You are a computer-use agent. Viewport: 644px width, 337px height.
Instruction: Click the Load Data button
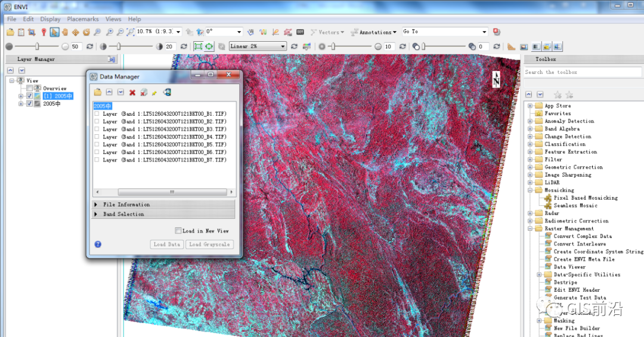coord(167,245)
